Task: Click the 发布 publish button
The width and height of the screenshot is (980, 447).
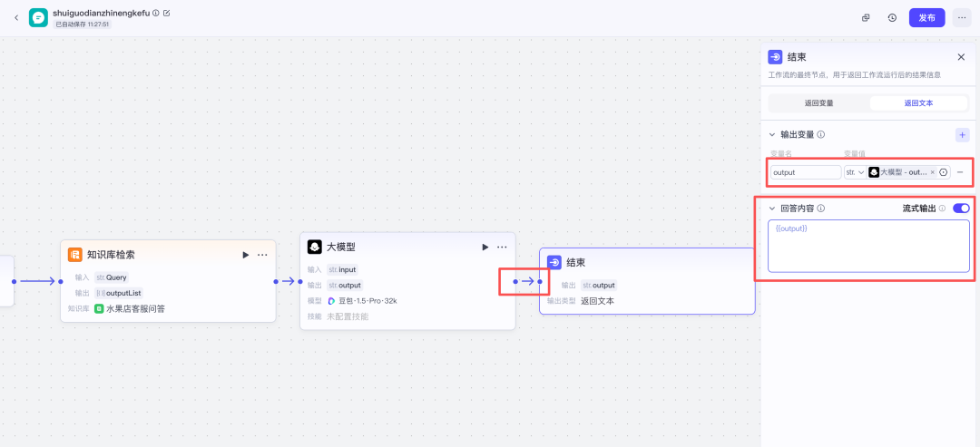Action: (x=926, y=17)
